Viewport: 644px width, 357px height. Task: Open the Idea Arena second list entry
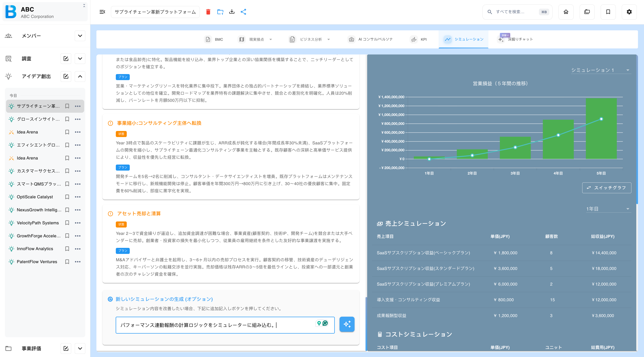(x=27, y=158)
